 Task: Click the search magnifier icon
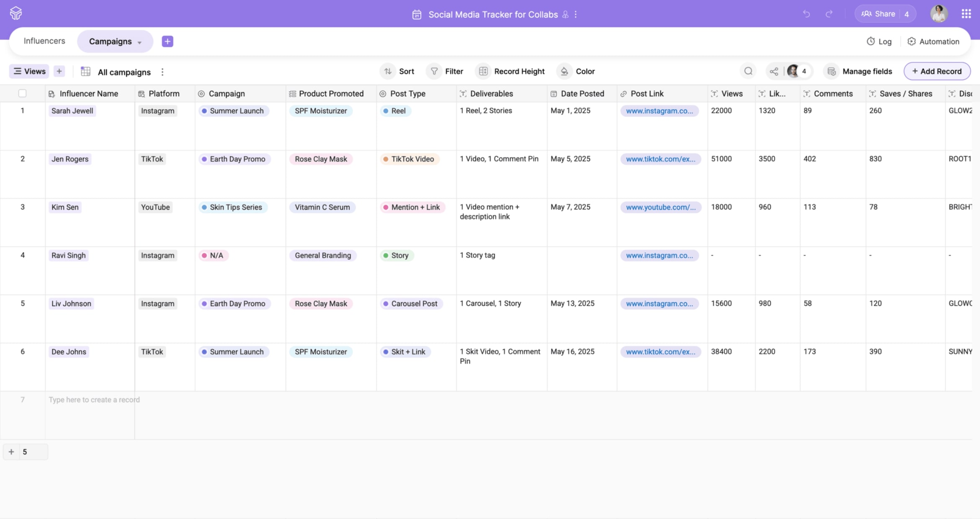(748, 71)
